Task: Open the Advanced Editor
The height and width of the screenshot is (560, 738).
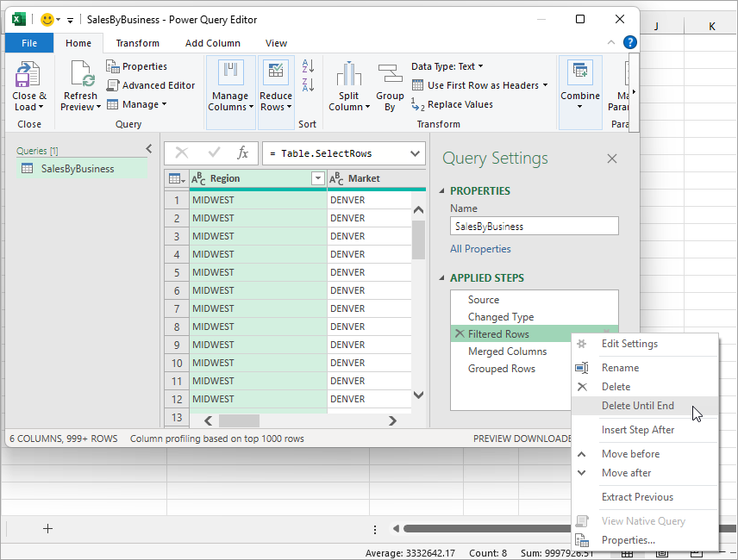Action: point(151,85)
